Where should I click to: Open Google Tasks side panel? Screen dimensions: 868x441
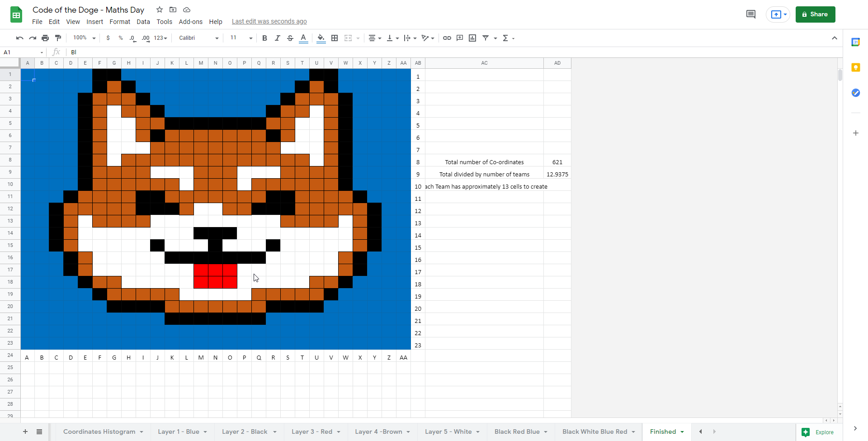click(855, 93)
